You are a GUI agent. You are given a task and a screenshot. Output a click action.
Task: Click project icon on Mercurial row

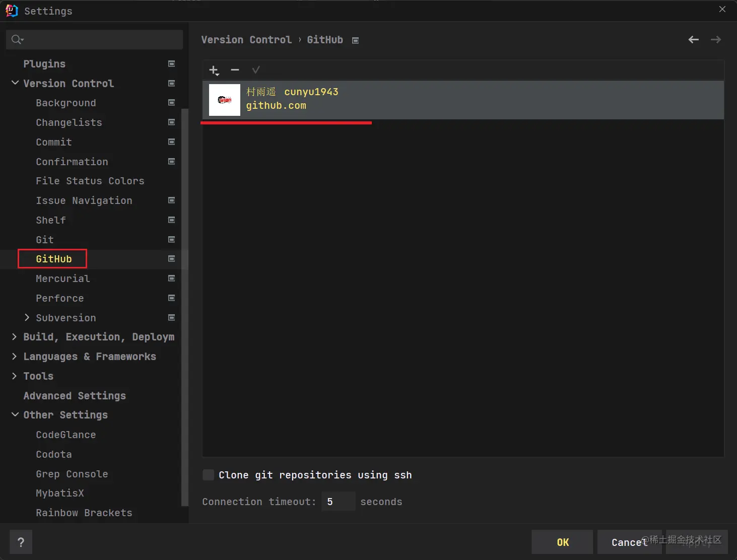click(171, 278)
